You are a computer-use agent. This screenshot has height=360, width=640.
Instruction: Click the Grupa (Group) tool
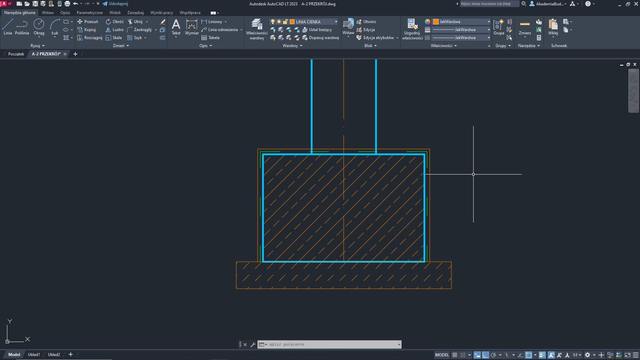click(499, 27)
